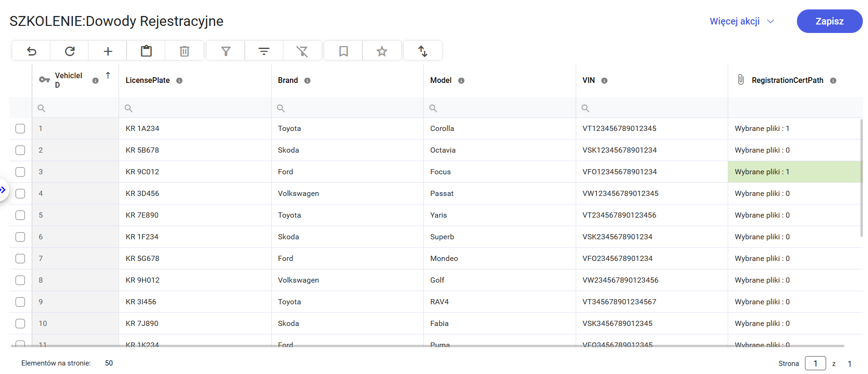Click the clipboard paste toolbar icon
868x374 pixels.
coord(146,51)
